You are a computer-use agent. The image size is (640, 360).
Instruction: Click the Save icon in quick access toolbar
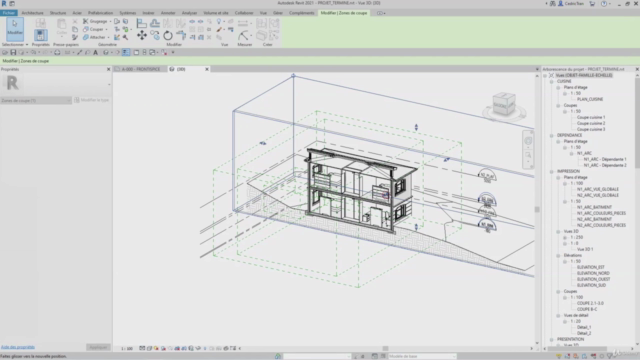pyautogui.click(x=13, y=52)
